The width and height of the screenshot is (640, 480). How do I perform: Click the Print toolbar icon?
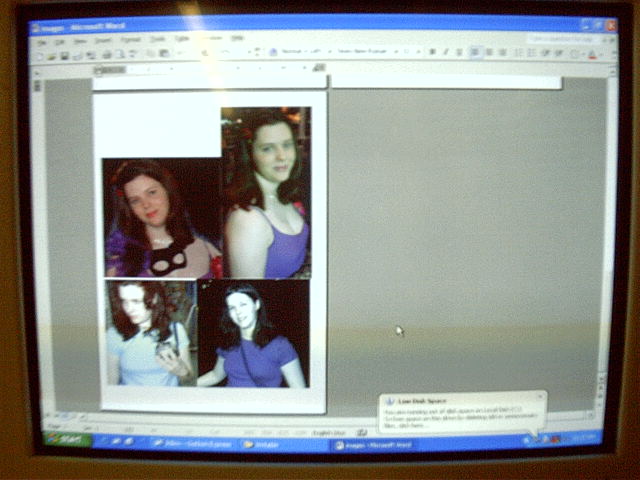[x=107, y=54]
